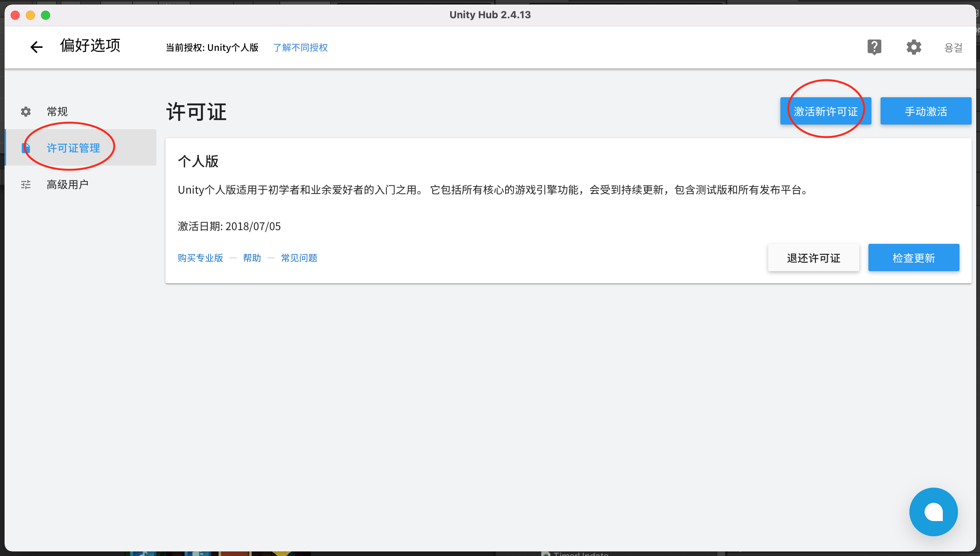Click the license document icon in sidebar
980x556 pixels.
[25, 148]
